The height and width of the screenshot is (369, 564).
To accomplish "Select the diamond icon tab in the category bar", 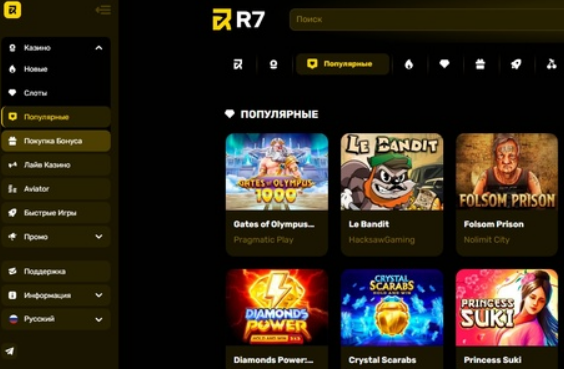I will (x=444, y=64).
